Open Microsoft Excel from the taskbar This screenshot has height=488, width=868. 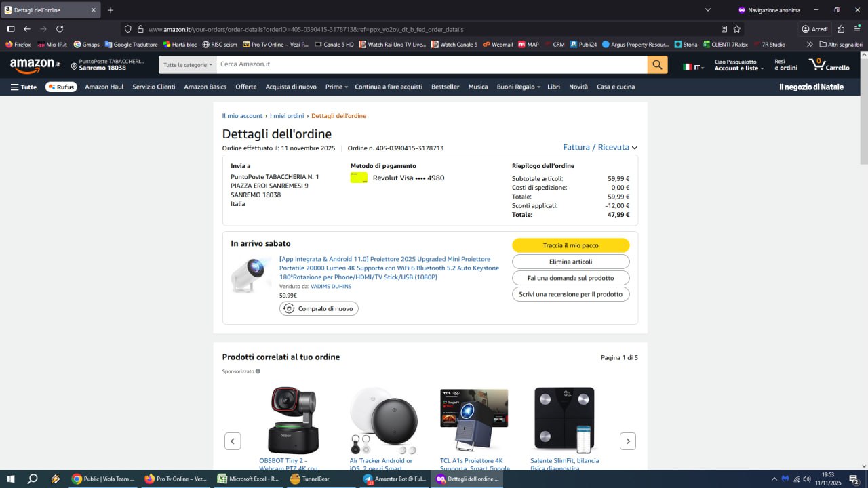point(248,479)
